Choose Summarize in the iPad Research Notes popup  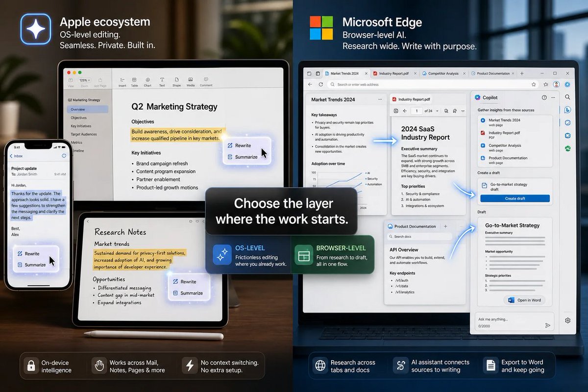(x=188, y=293)
